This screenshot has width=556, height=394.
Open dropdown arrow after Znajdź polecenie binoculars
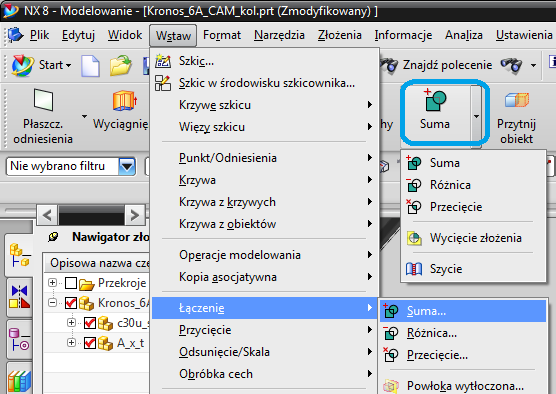(533, 65)
